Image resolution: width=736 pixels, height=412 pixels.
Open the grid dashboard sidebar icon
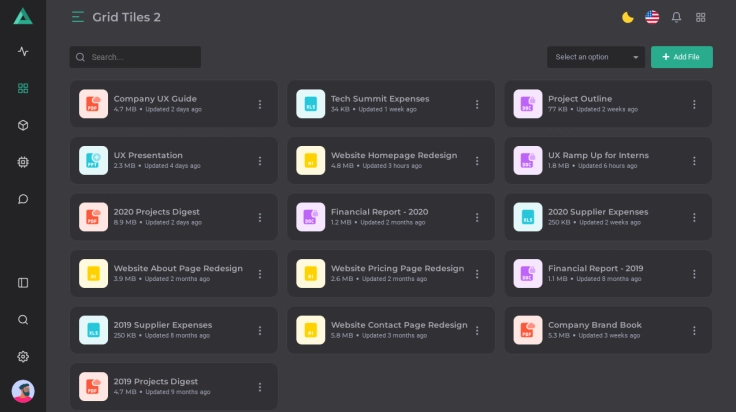(23, 88)
